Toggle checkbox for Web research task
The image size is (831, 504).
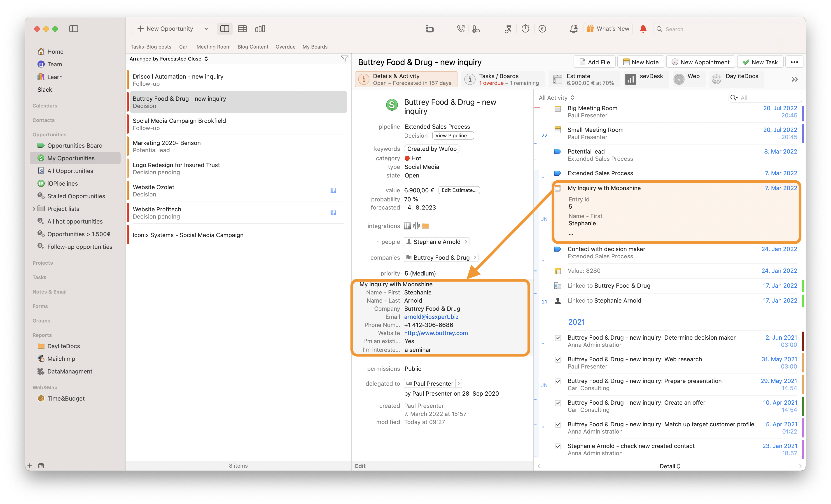558,360
